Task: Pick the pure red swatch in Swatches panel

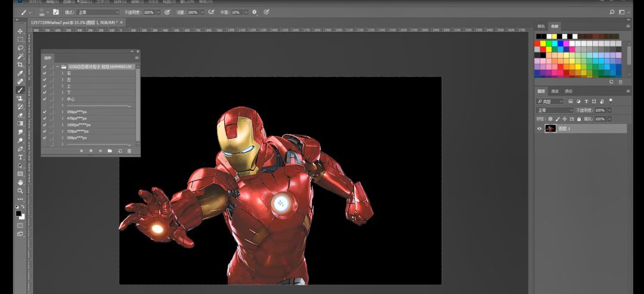Action: 537,44
